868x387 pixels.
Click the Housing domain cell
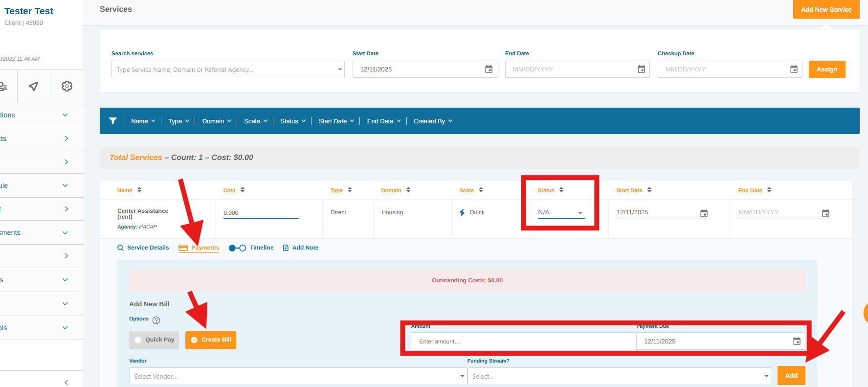(392, 212)
